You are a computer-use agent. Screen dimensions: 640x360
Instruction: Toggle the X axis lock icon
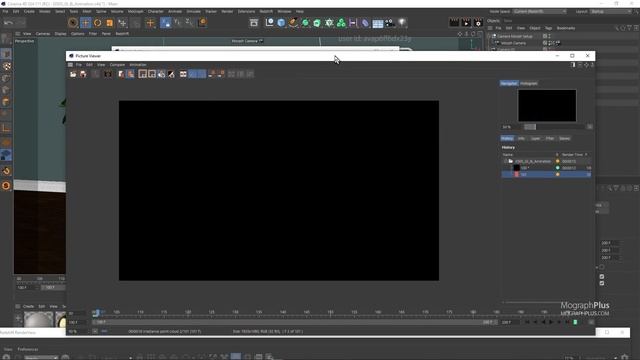point(166,23)
